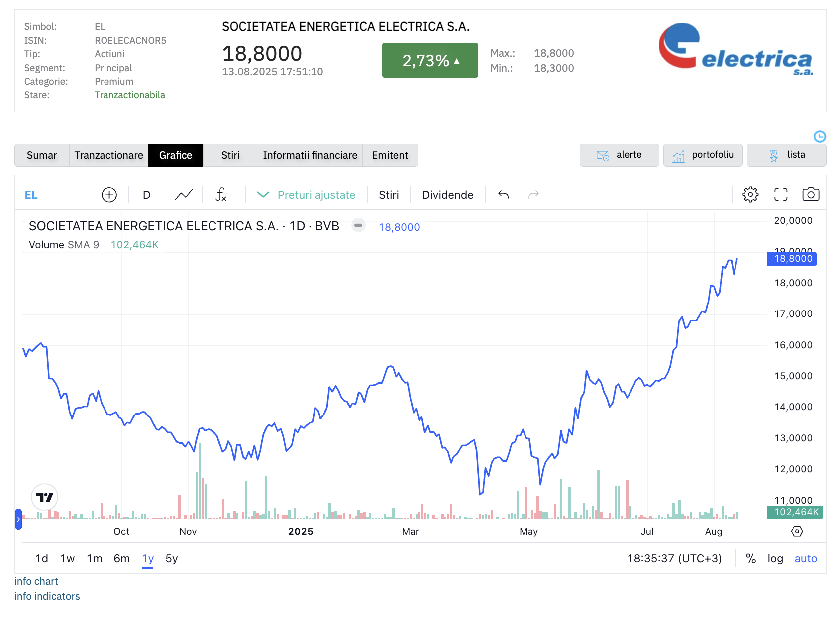Switch to the Tranzactionare tab
The height and width of the screenshot is (622, 840).
coord(108,155)
